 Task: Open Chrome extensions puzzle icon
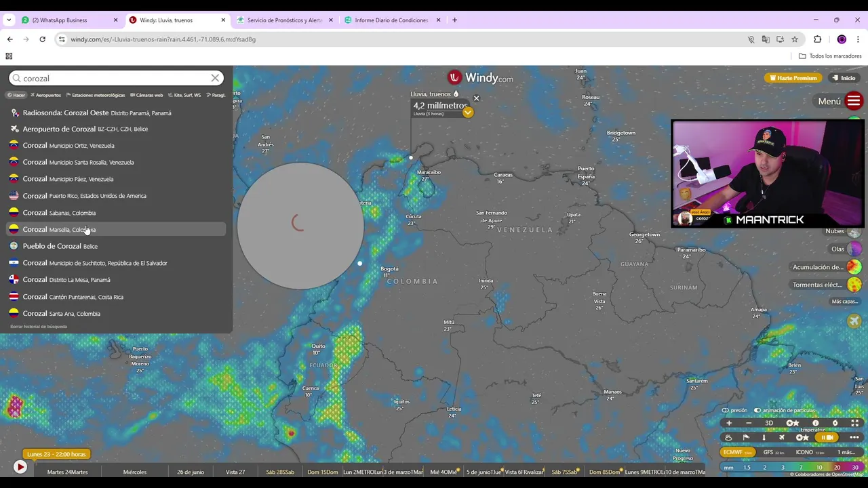817,39
